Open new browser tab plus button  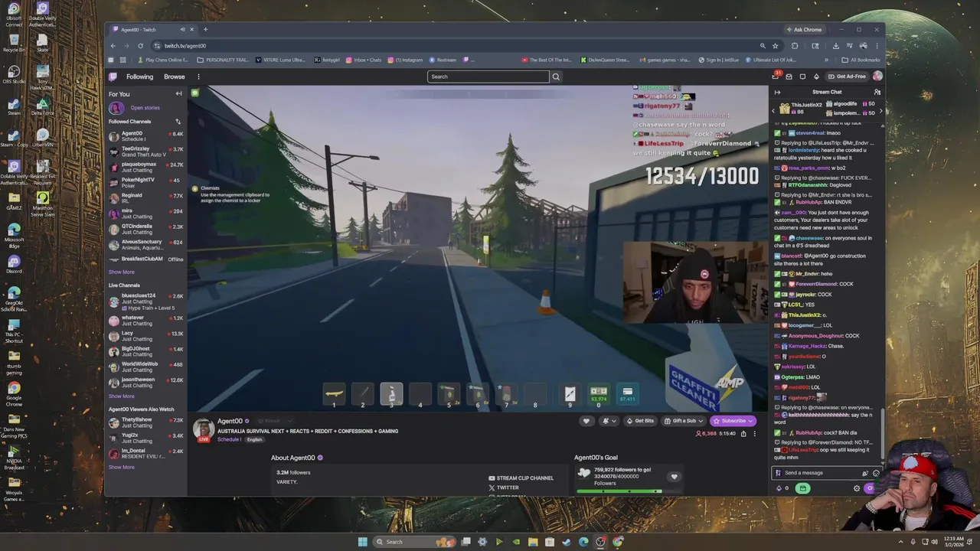click(205, 30)
